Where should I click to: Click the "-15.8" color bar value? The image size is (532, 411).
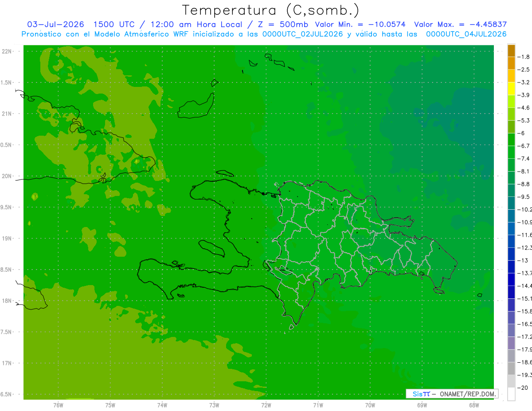(x=525, y=311)
